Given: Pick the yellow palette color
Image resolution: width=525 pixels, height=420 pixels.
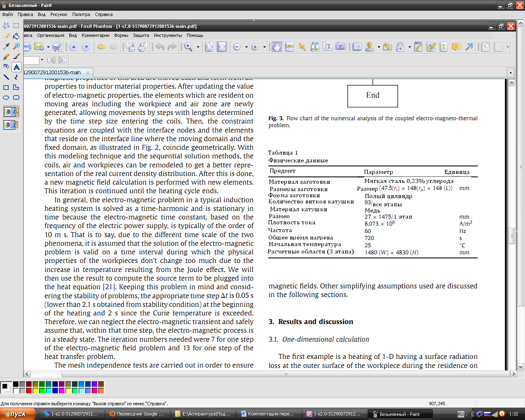Looking at the screenshot, I should (35, 391).
